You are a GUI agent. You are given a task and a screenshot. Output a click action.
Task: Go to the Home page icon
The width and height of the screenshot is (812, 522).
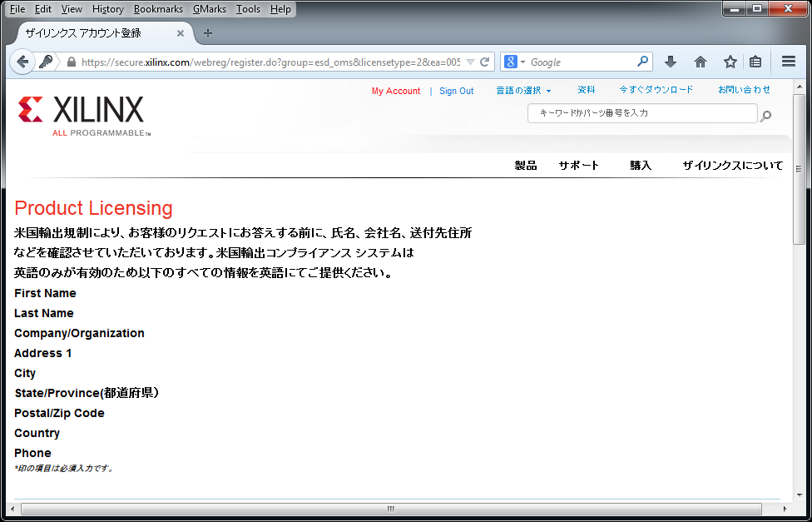click(x=701, y=62)
